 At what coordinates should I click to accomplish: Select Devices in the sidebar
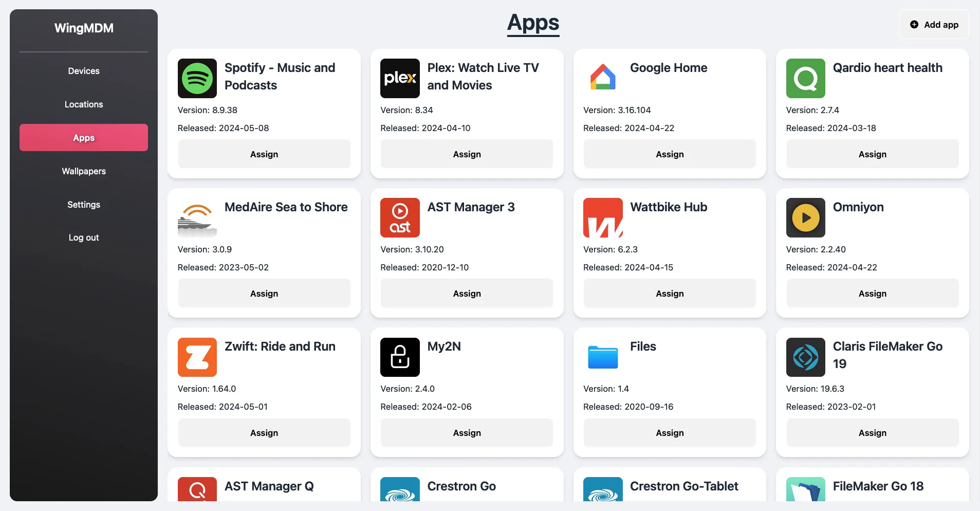83,70
